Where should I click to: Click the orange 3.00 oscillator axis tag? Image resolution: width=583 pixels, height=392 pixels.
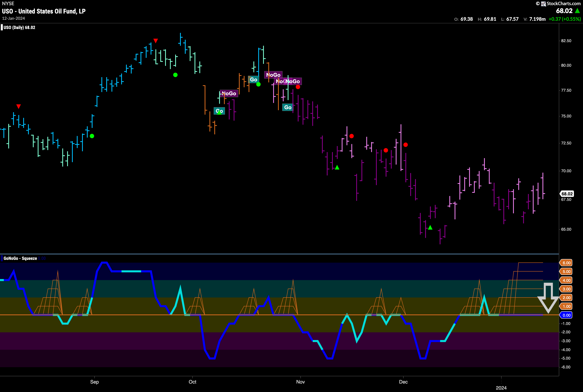(x=566, y=289)
